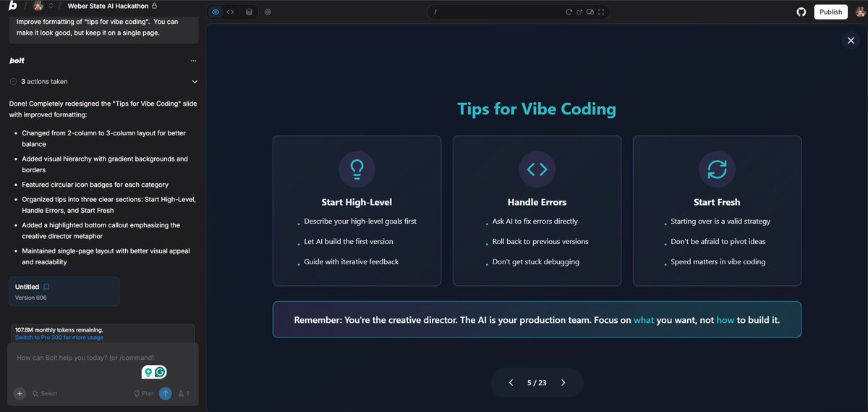This screenshot has width=868, height=412.
Task: Click 'Describe your high-level goals first' tip
Action: point(360,222)
